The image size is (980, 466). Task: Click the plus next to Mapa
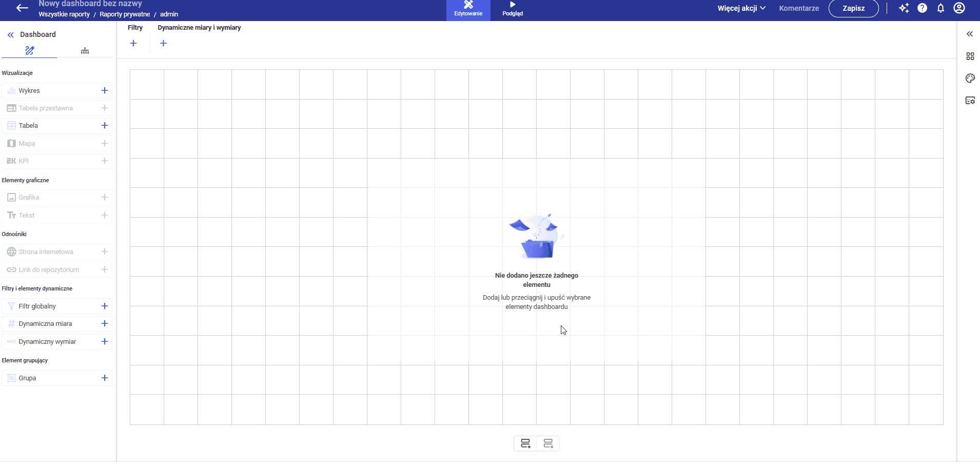coord(105,143)
